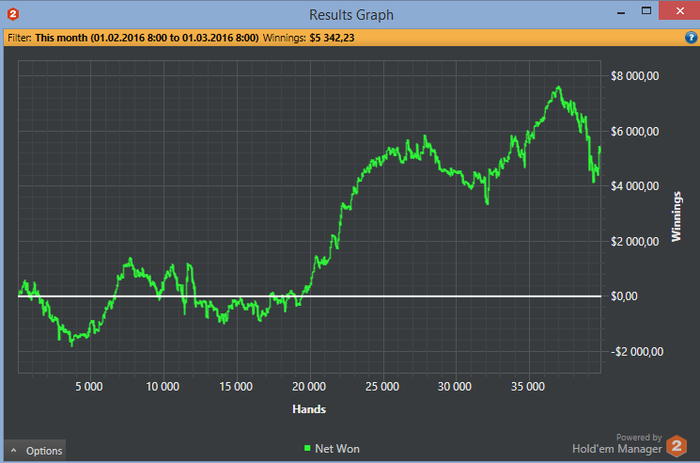Click the -$2 000,00 axis label
The image size is (700, 463).
(637, 352)
